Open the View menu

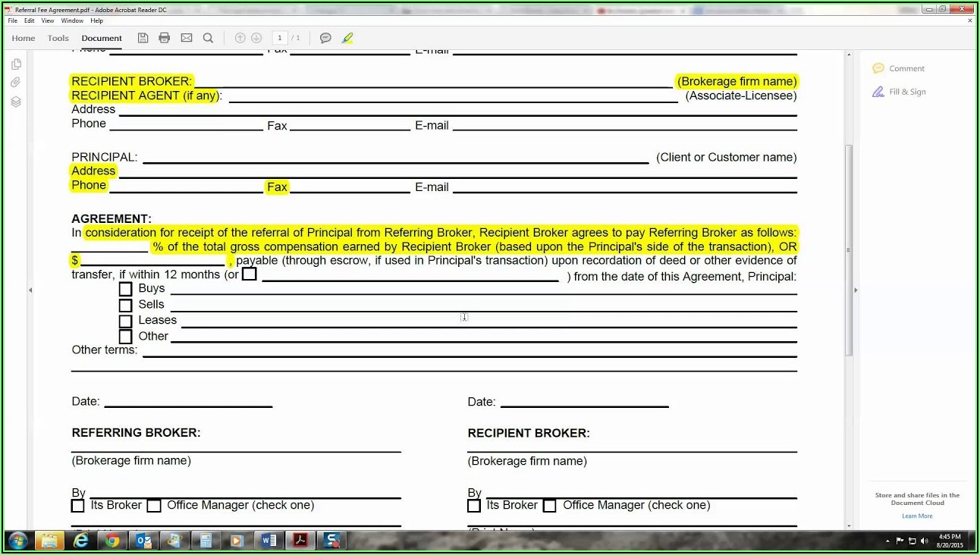tap(48, 20)
